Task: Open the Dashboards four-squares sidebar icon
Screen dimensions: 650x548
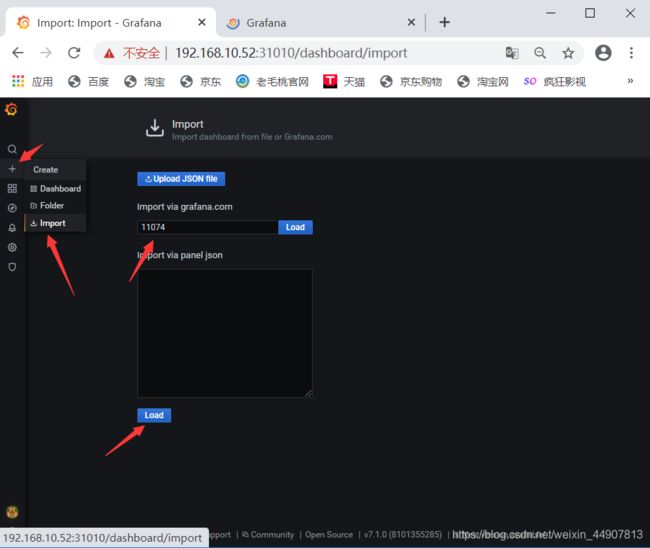Action: (x=12, y=189)
